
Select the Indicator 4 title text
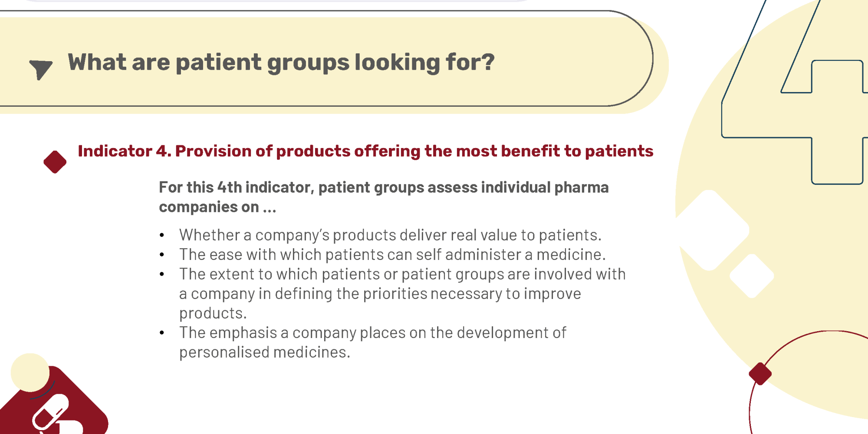(x=365, y=151)
